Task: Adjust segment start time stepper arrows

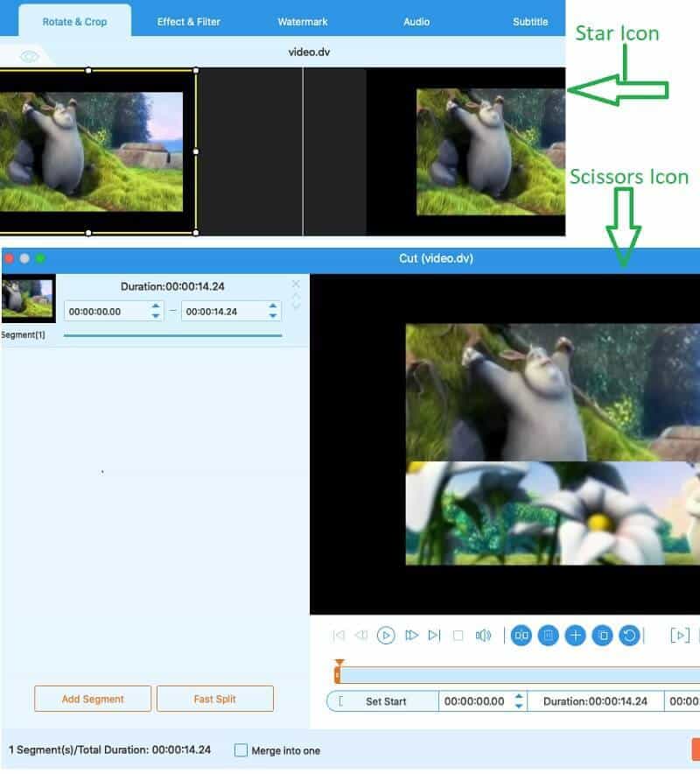Action: click(156, 311)
